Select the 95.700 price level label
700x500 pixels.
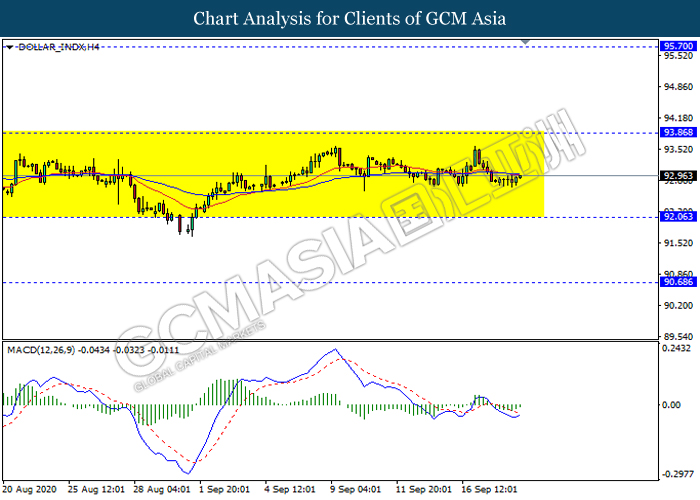click(x=678, y=46)
